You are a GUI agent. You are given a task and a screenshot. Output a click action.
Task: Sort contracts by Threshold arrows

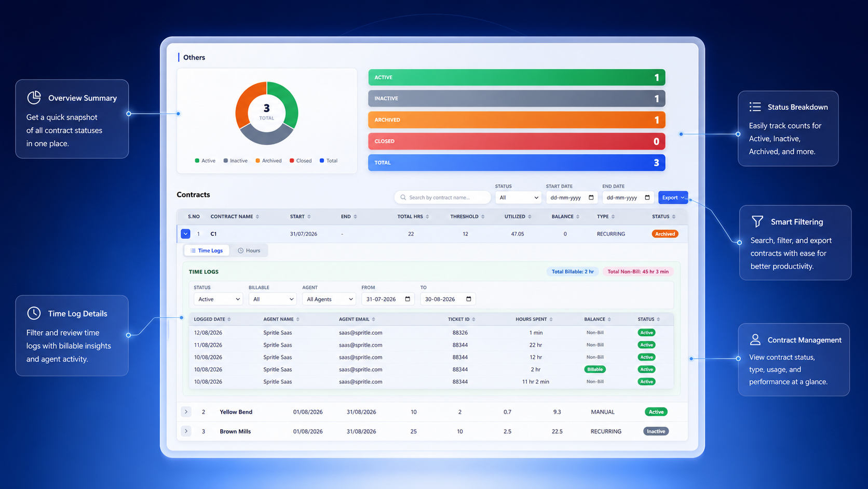point(483,217)
